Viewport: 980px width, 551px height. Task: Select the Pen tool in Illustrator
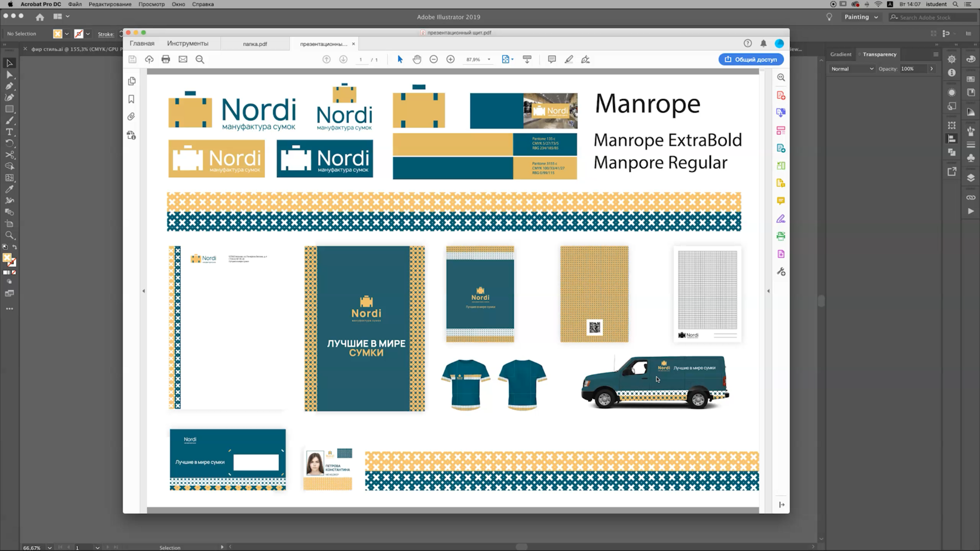9,86
